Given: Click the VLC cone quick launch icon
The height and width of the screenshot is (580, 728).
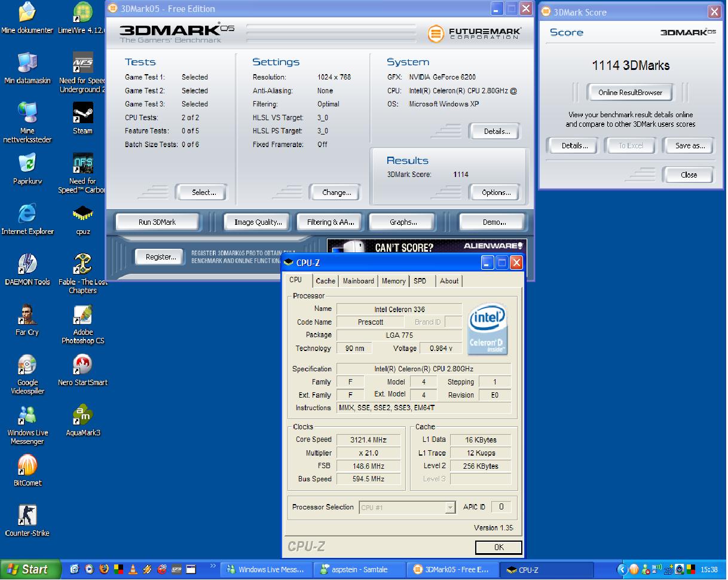Looking at the screenshot, I should point(133,569).
